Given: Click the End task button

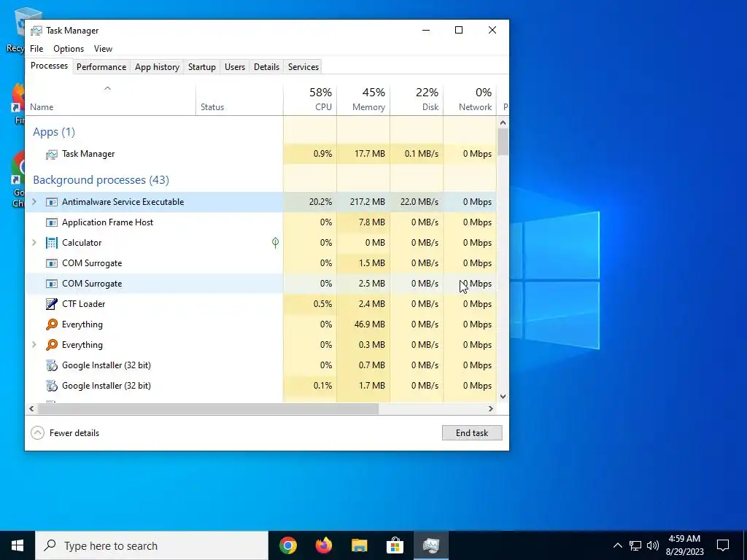Looking at the screenshot, I should tap(472, 433).
